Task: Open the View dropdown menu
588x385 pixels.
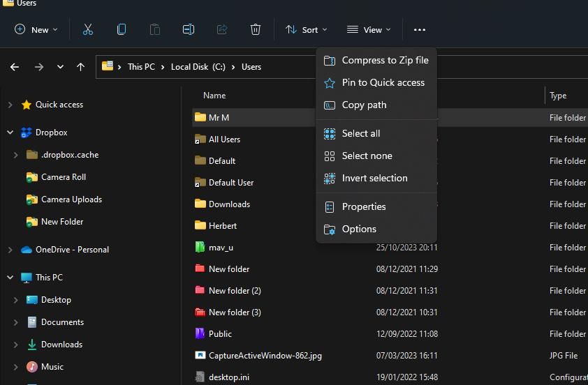Action: [369, 29]
